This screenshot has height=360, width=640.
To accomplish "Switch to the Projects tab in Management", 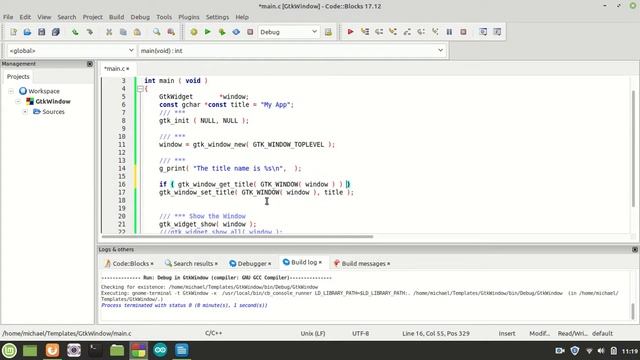I will 18,76.
